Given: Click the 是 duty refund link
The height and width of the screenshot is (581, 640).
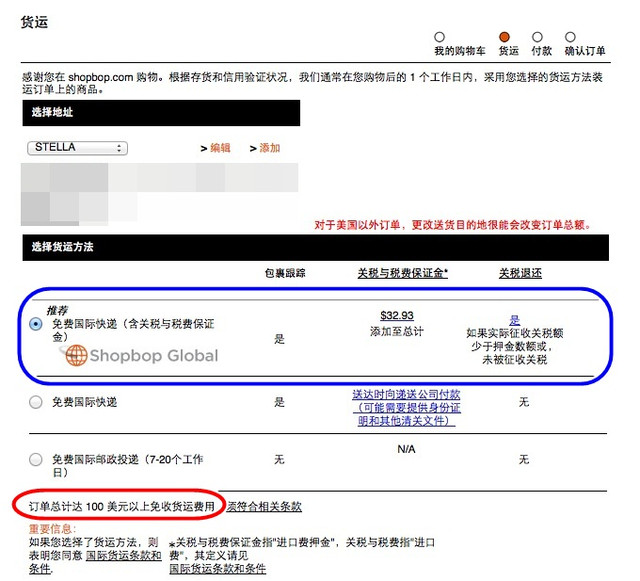Looking at the screenshot, I should point(514,320).
